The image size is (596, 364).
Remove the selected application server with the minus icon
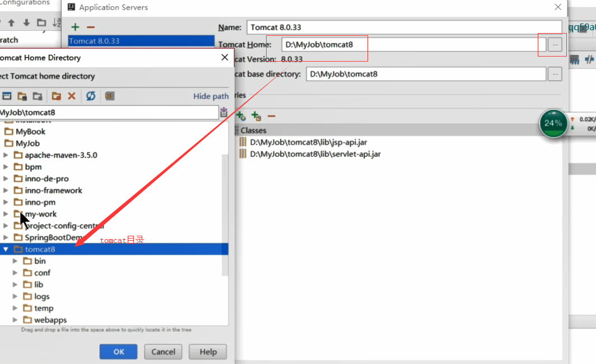pyautogui.click(x=91, y=27)
